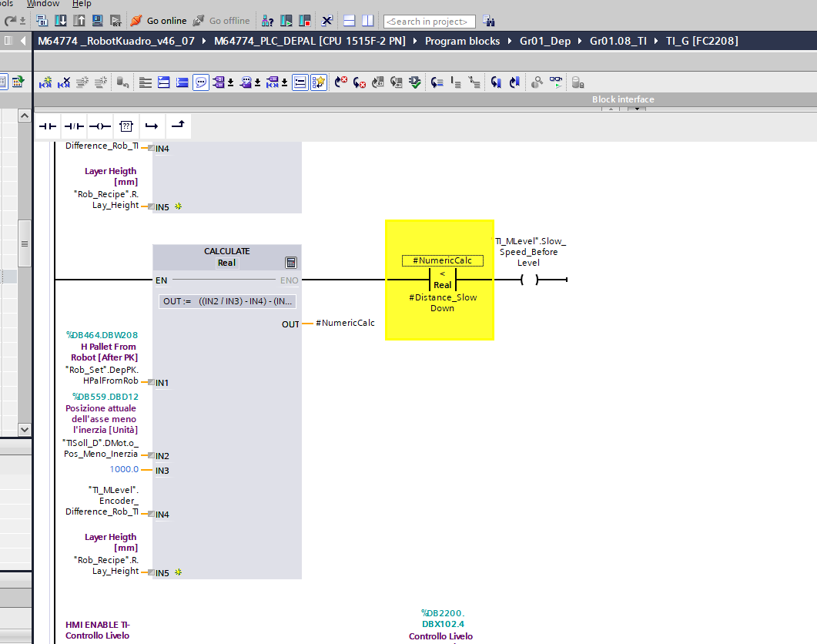Toggle free-form comments display
Viewport: 817px width, 644px height.
click(x=201, y=82)
